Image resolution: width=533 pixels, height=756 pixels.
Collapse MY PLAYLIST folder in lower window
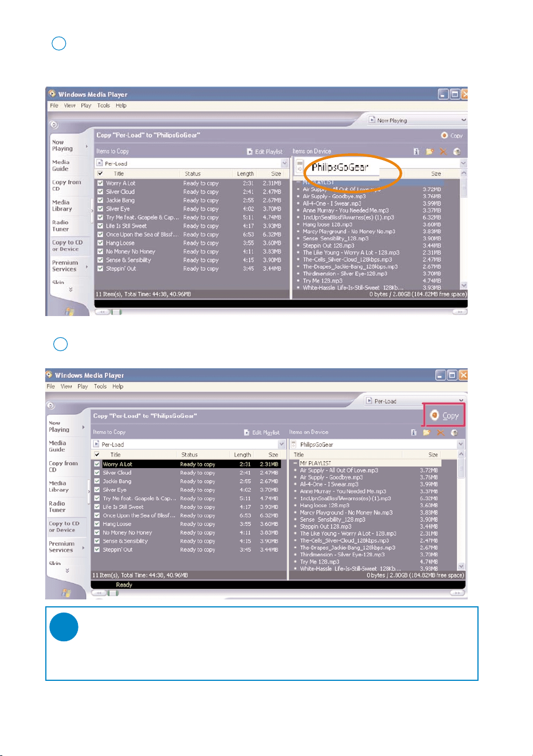coord(296,463)
